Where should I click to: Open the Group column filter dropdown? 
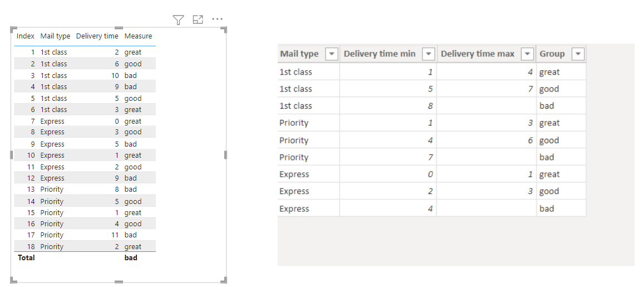tap(578, 54)
